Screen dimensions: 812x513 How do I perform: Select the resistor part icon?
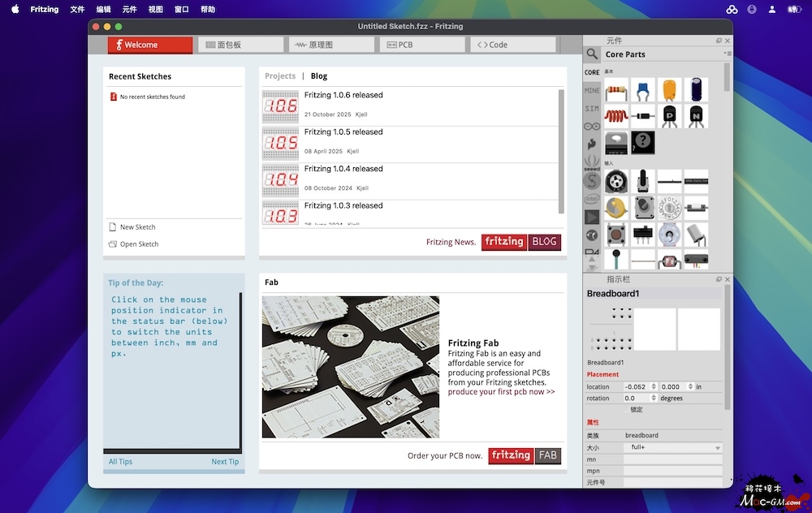(616, 89)
